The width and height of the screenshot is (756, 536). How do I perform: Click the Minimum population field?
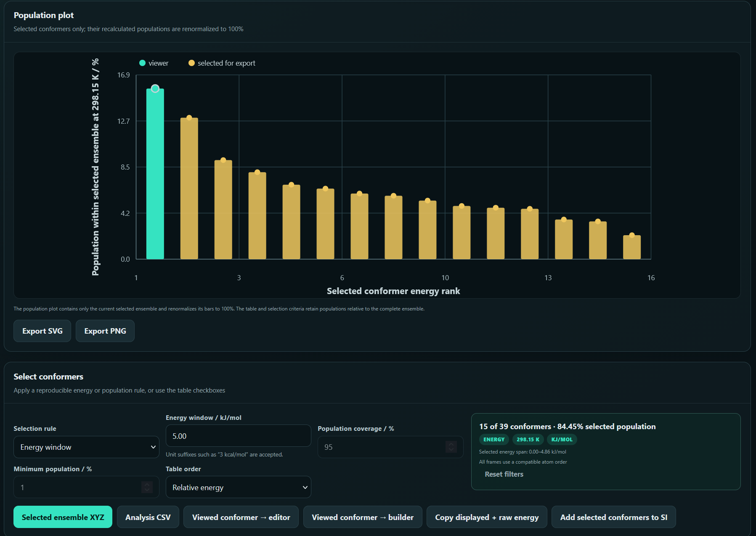click(x=86, y=487)
